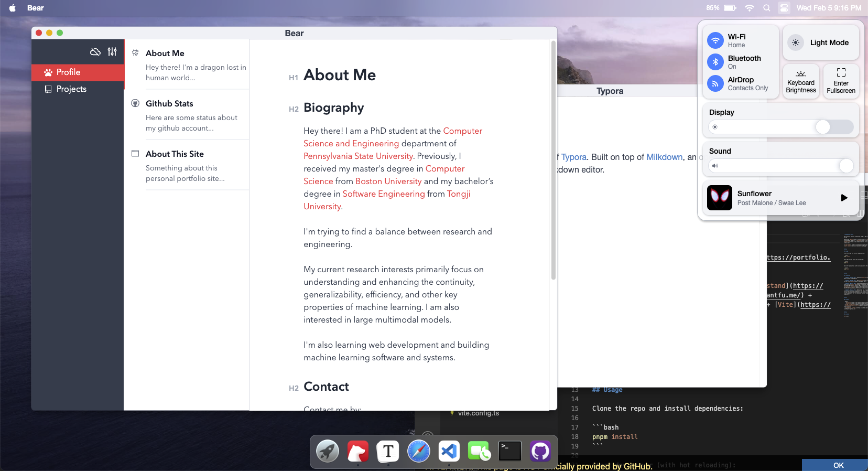The width and height of the screenshot is (868, 471).
Task: Select the Projects tag in Bear sidebar
Action: [78, 89]
